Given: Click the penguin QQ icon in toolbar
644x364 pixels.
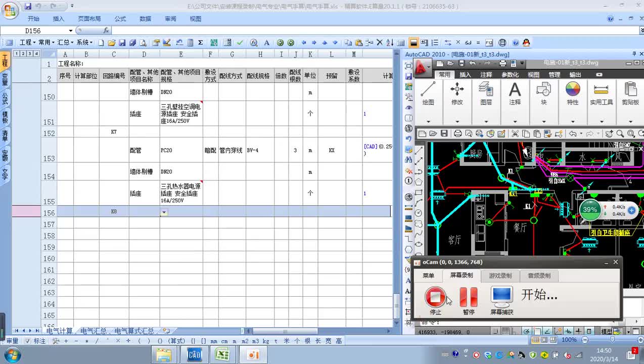Looking at the screenshot, I should click(x=526, y=43).
